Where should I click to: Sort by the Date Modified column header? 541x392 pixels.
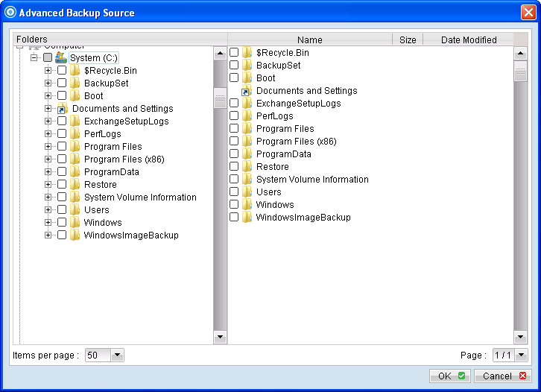point(469,39)
